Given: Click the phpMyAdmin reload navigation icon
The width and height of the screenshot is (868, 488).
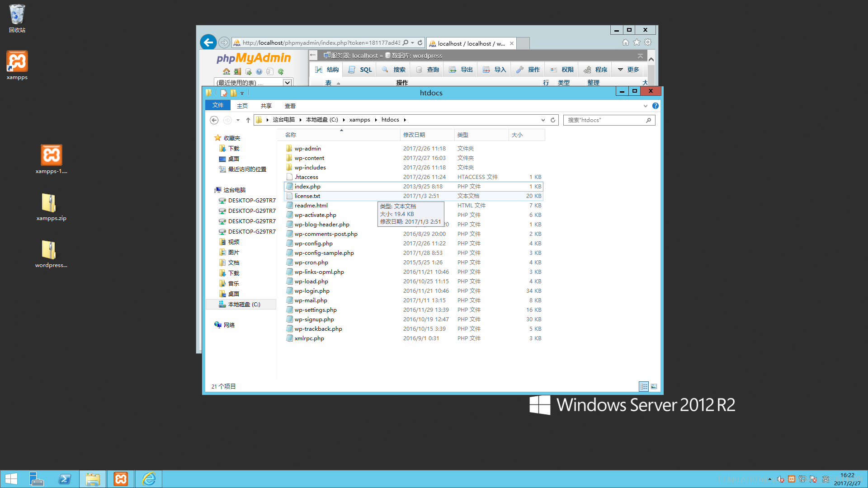Looking at the screenshot, I should point(281,71).
